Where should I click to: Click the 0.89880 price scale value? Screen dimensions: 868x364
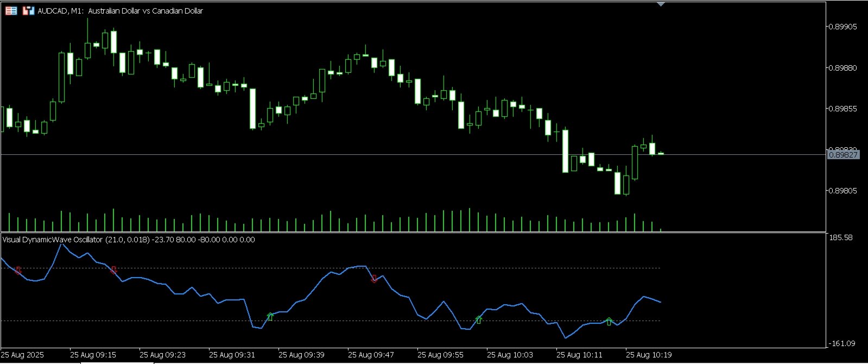(842, 68)
